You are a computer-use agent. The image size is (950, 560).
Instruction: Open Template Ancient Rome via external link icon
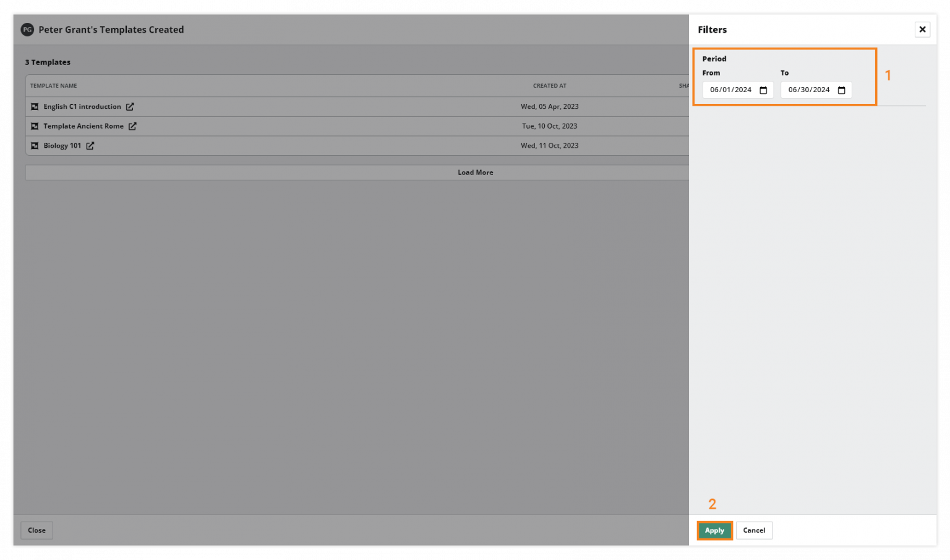click(132, 126)
